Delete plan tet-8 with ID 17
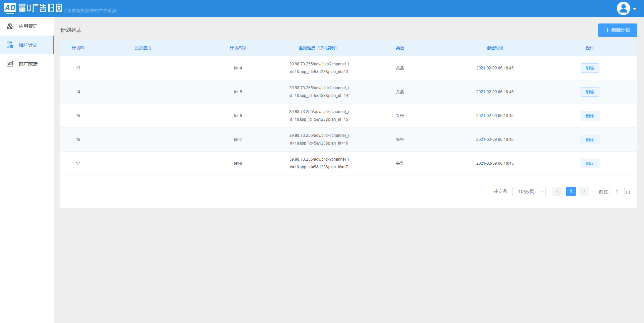Image resolution: width=644 pixels, height=323 pixels. pyautogui.click(x=590, y=163)
